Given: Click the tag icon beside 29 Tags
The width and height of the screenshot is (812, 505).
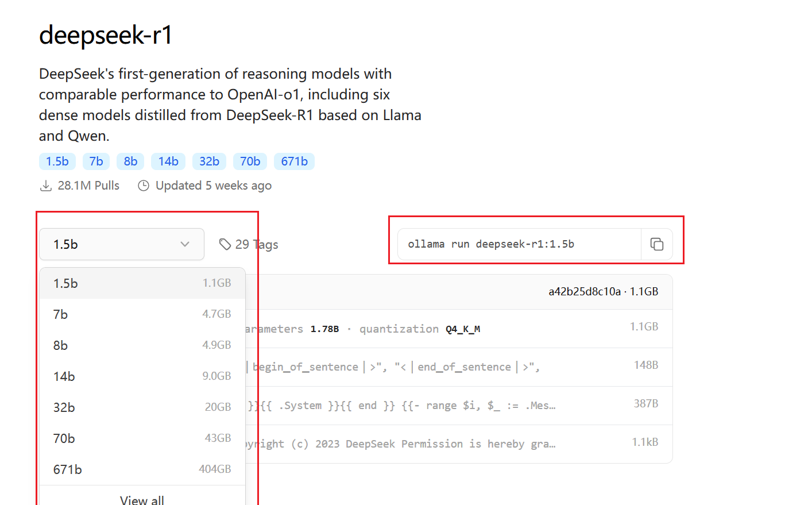Looking at the screenshot, I should point(225,245).
